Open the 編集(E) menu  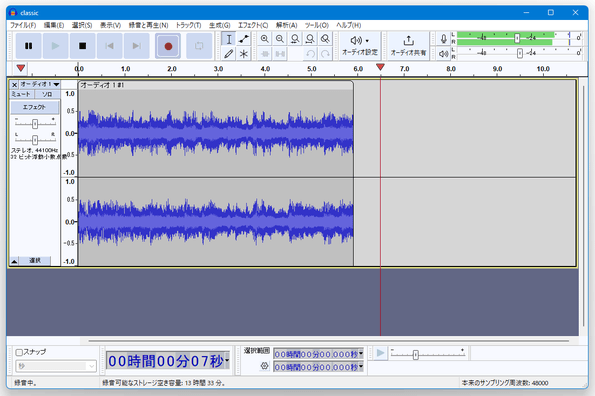click(x=54, y=25)
